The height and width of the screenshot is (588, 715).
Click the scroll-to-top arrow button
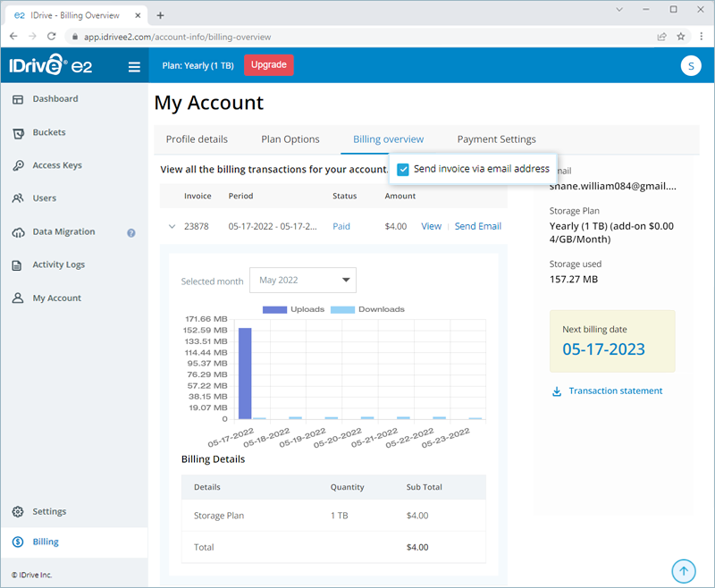tap(684, 571)
